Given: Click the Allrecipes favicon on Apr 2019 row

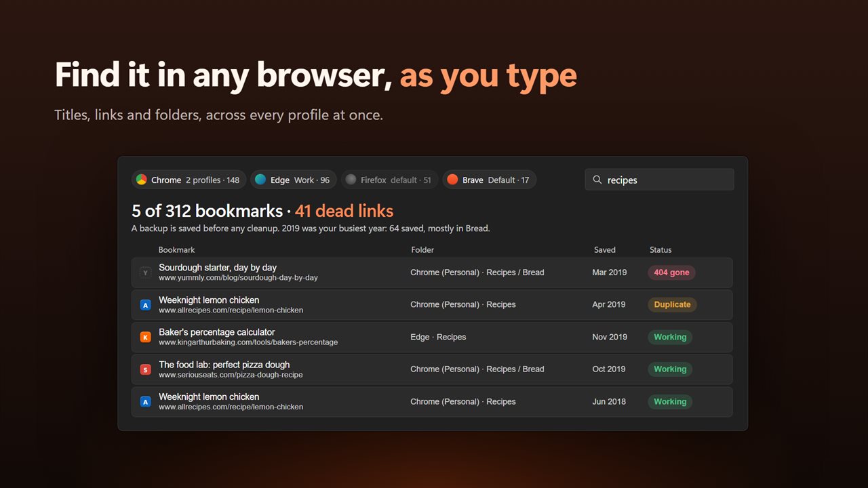Looking at the screenshot, I should 145,305.
